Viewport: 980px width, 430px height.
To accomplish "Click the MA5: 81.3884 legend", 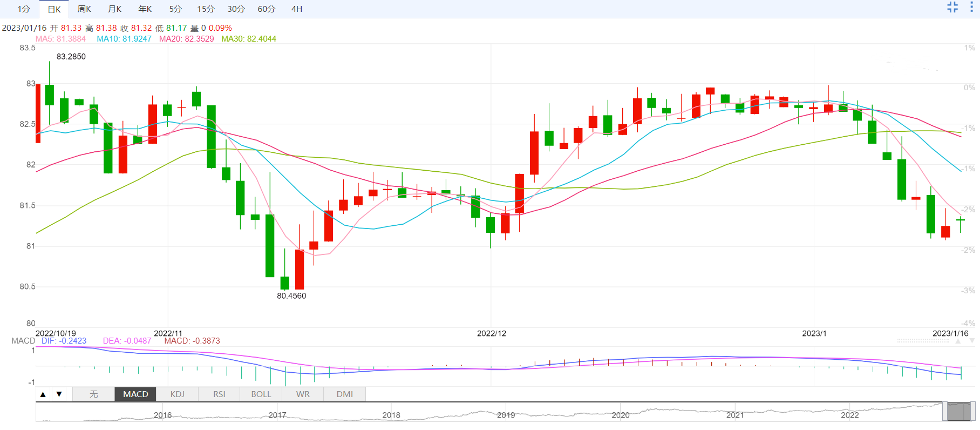I will 60,39.
